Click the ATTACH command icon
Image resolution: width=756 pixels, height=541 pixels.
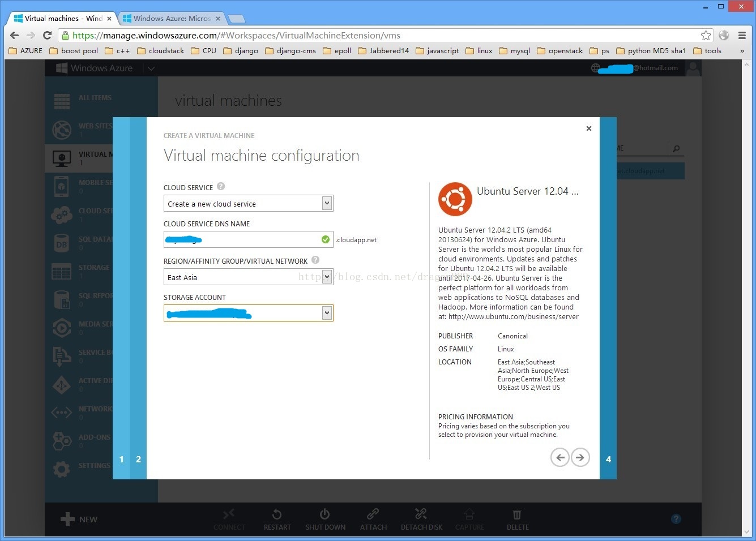373,514
